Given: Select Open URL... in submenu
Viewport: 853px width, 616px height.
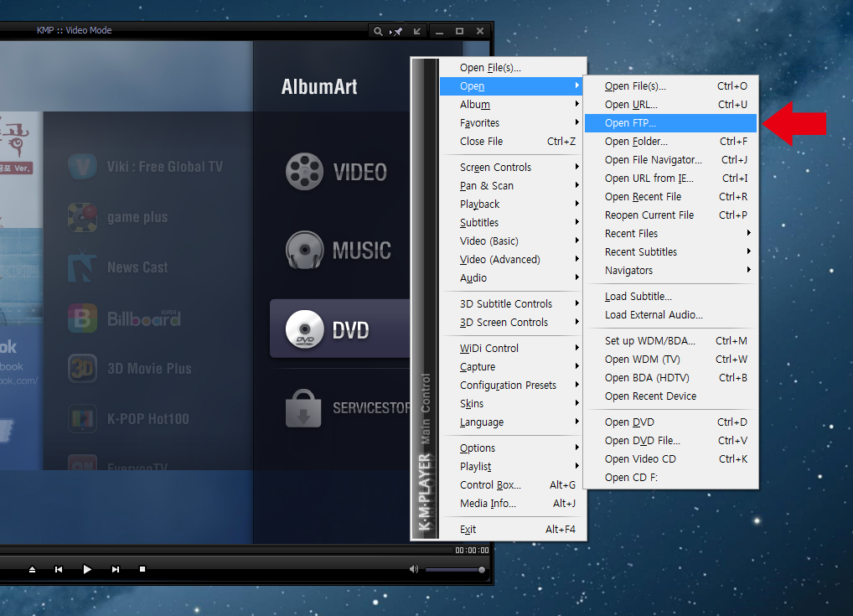Looking at the screenshot, I should tap(671, 105).
